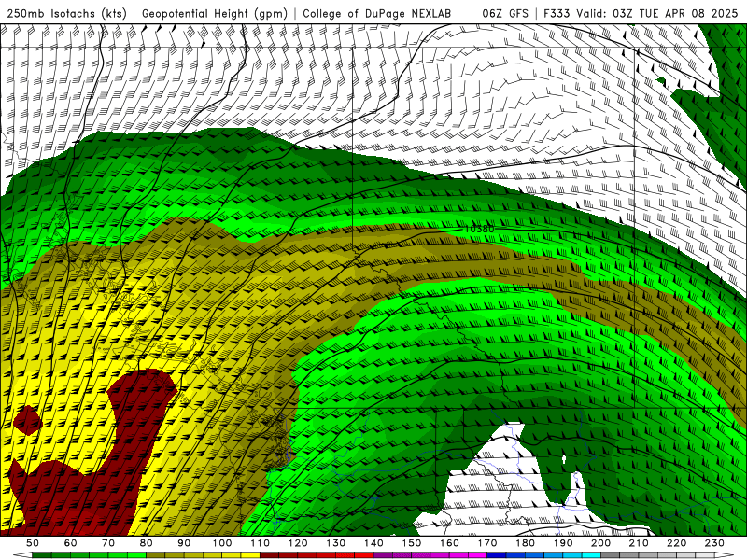747x560 pixels.
Task: Click the 10380 height contour label
Action: (479, 229)
